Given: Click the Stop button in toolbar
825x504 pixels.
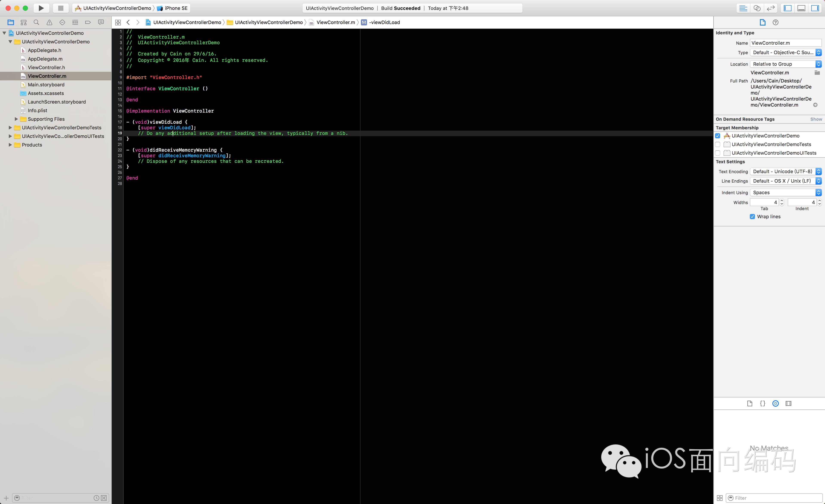Looking at the screenshot, I should [x=61, y=8].
